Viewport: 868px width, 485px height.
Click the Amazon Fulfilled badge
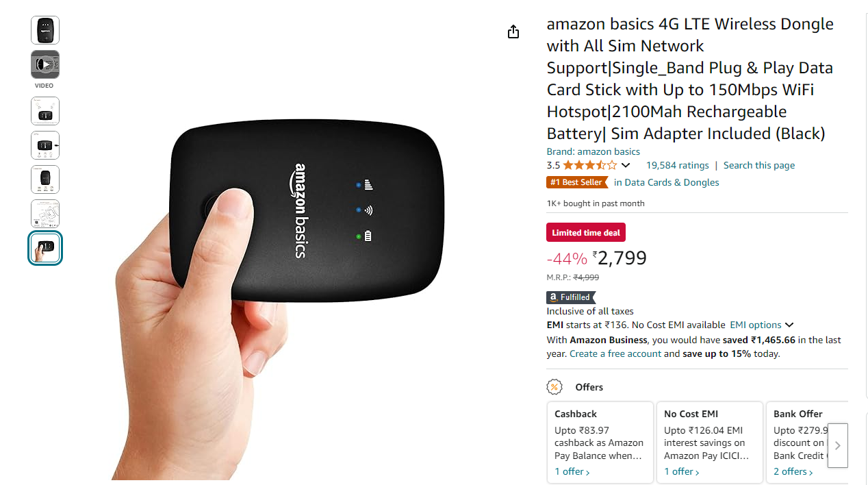point(571,297)
